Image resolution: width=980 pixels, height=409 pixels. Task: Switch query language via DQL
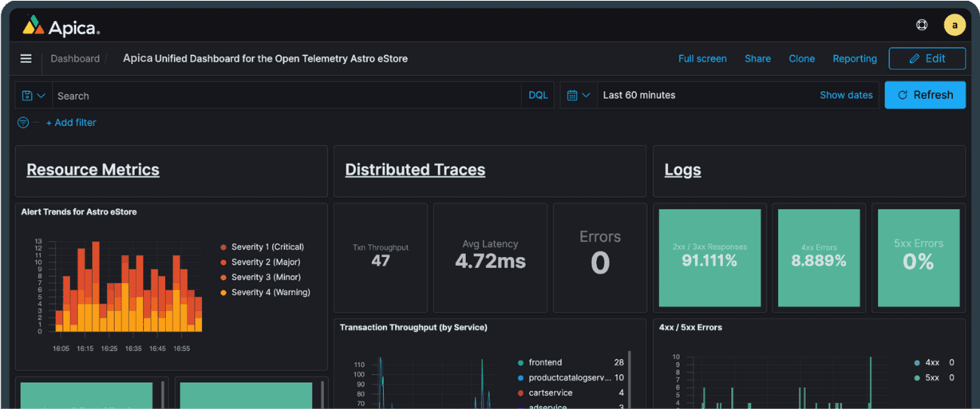pyautogui.click(x=538, y=96)
